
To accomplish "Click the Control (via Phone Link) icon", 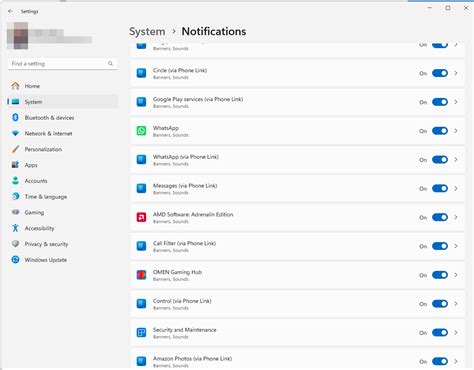I will [141, 304].
